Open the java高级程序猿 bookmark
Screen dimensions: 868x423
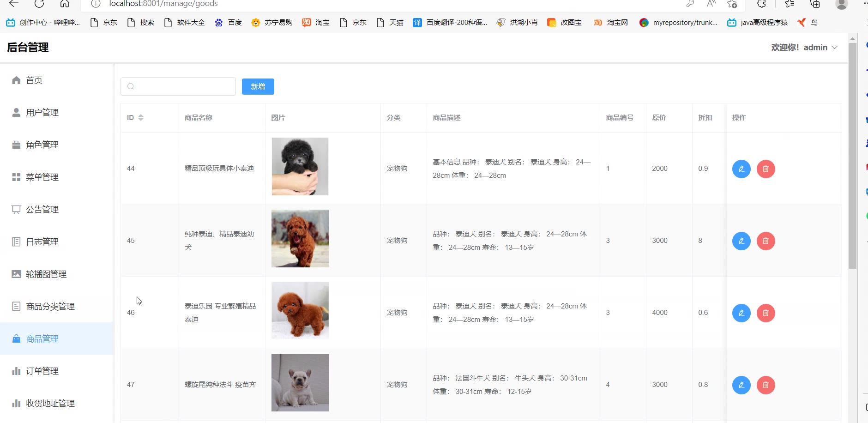point(757,23)
